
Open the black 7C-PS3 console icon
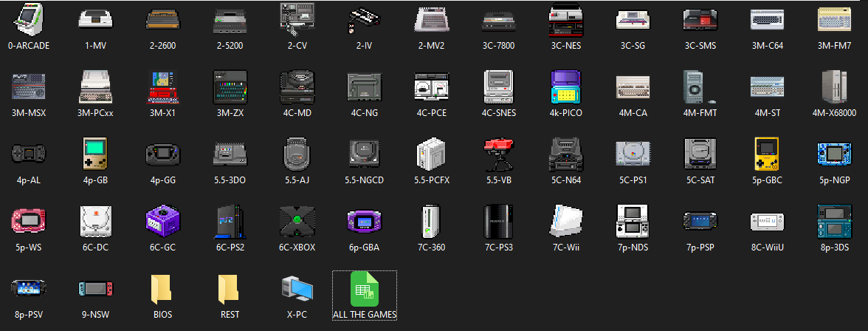[x=498, y=221]
